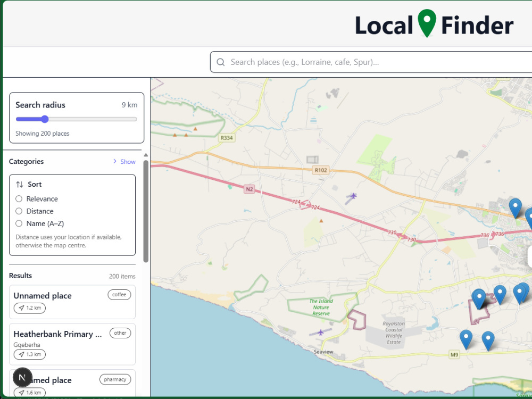
Task: Click the Gqeberha subtitle text
Action: [x=27, y=345]
